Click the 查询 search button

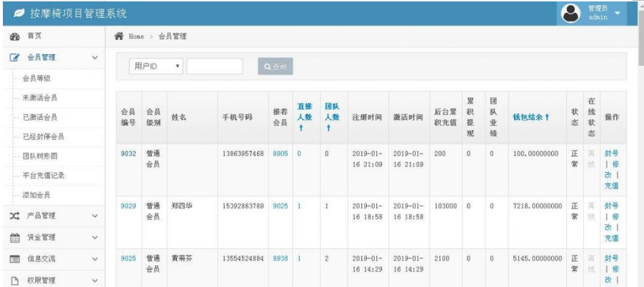tap(275, 66)
